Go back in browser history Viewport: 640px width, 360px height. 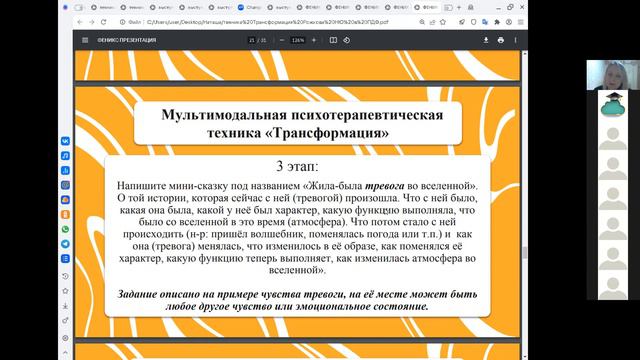coord(80,22)
